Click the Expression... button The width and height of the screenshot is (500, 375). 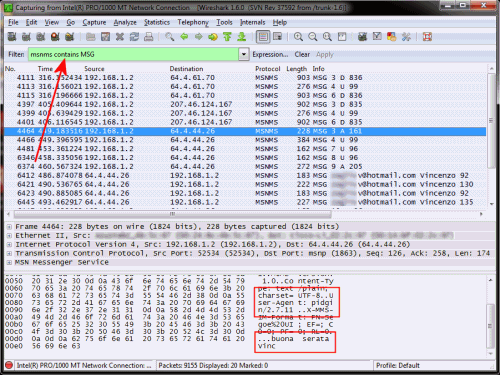click(270, 54)
